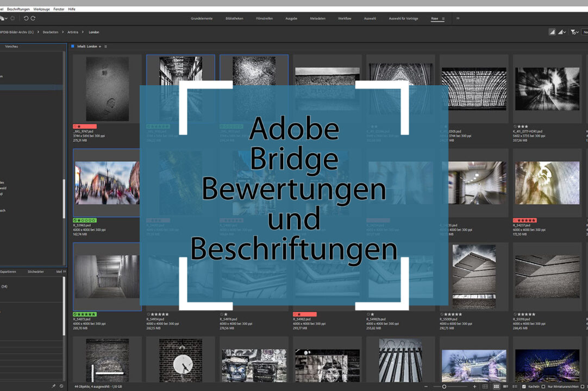588x391 pixels.
Task: Click the clear filter icon in left panel footer
Action: click(61, 386)
